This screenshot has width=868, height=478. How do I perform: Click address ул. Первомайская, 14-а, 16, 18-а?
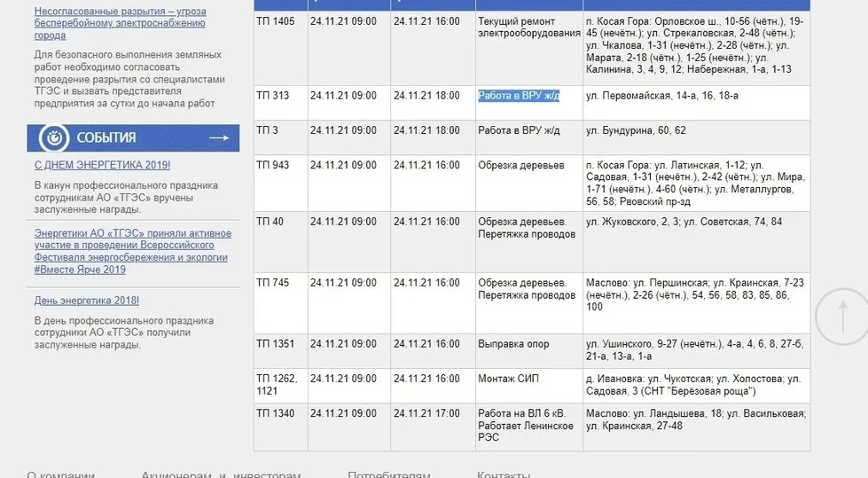(x=662, y=96)
